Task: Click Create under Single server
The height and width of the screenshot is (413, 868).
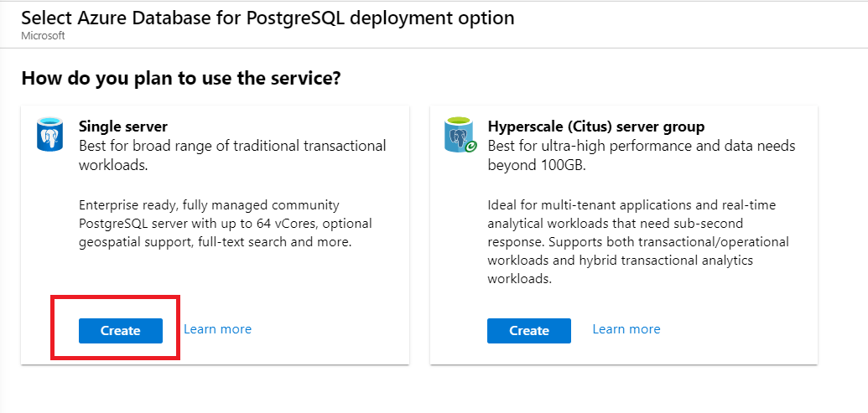Action: click(121, 331)
